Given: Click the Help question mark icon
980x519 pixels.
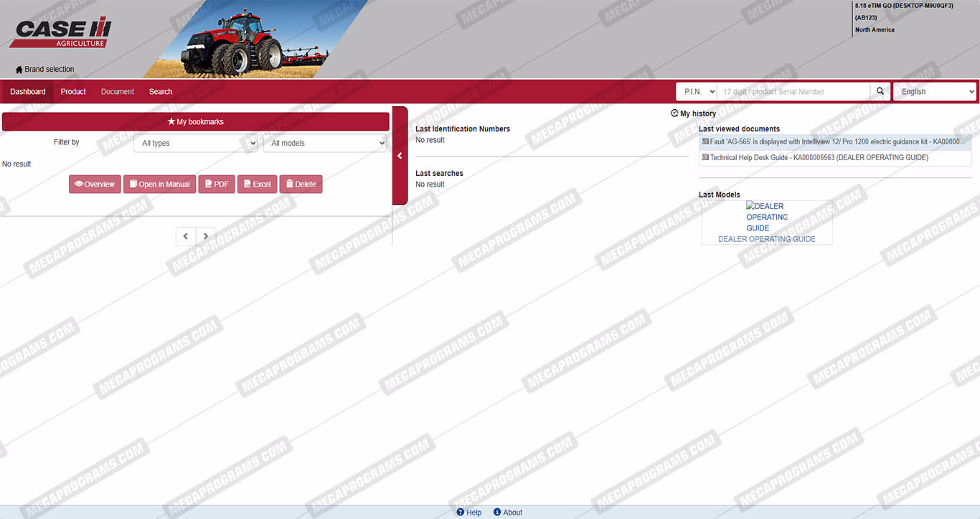Looking at the screenshot, I should (x=461, y=512).
